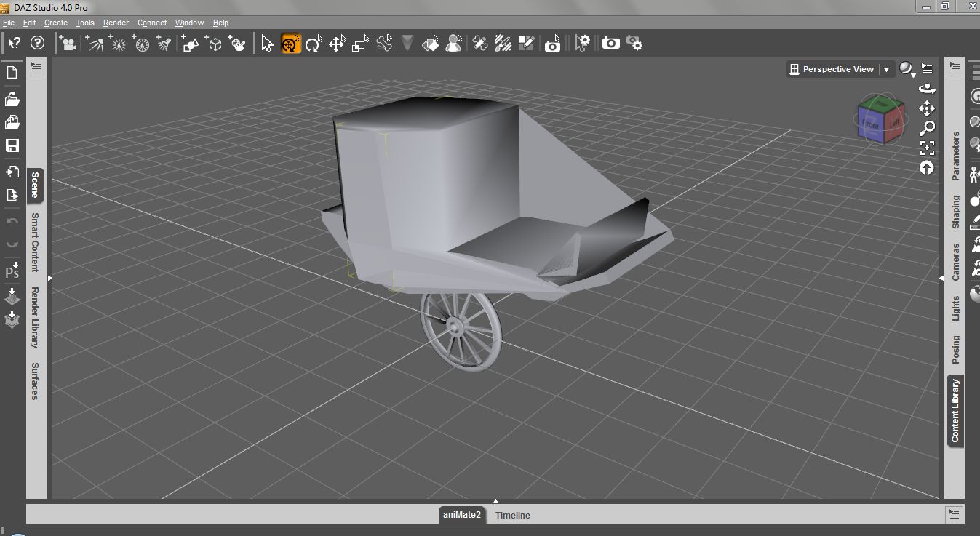Switch to the Surfaces tab
Viewport: 980px width, 536px height.
35,381
